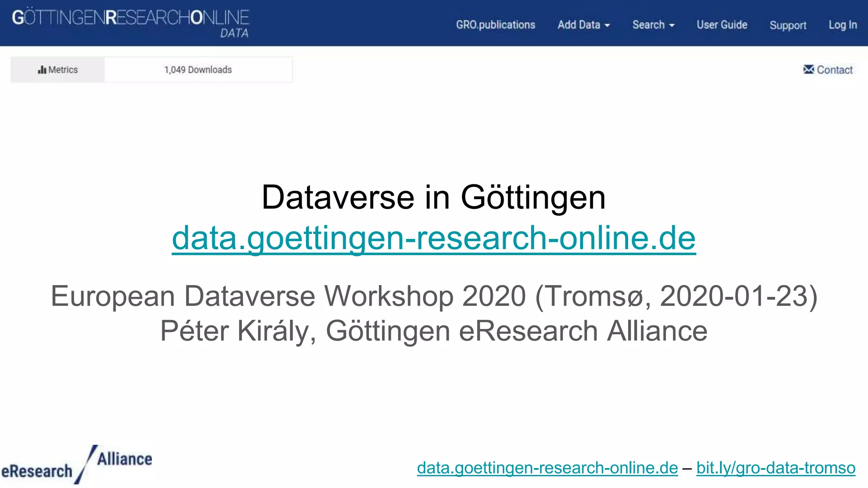Expand the Add Data dropdown arrow

click(x=607, y=25)
